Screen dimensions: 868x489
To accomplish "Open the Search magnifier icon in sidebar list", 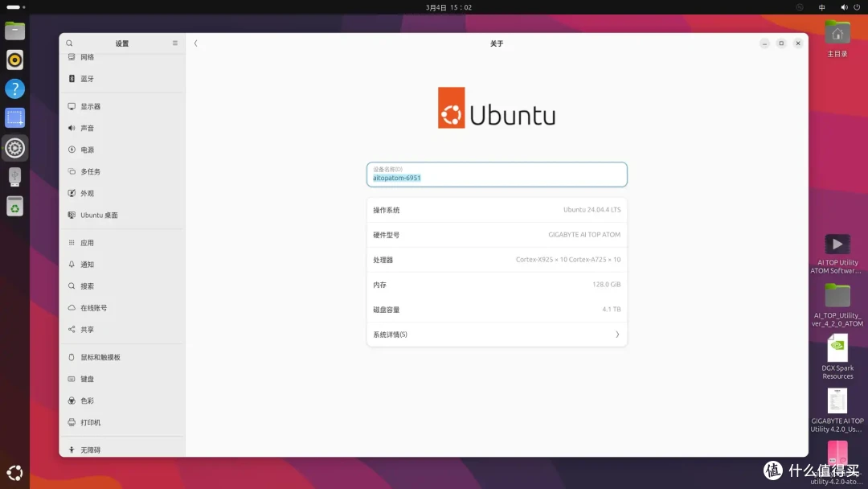I will (x=72, y=286).
